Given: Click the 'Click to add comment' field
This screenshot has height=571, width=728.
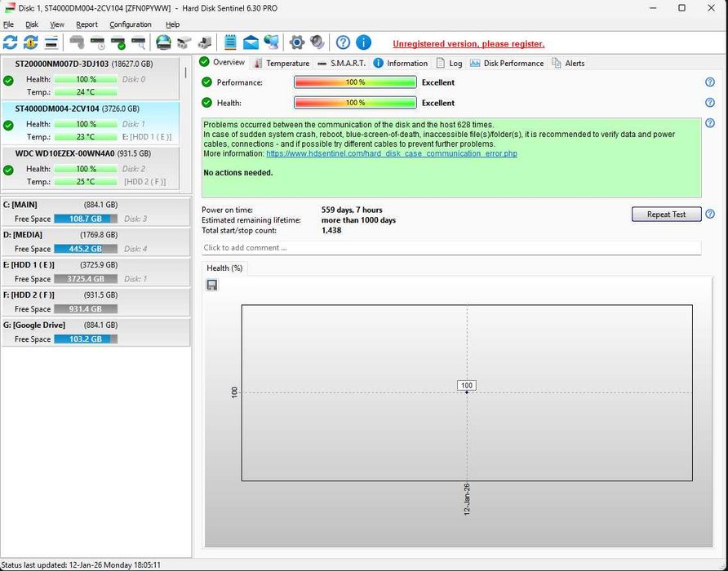Looking at the screenshot, I should pos(451,247).
